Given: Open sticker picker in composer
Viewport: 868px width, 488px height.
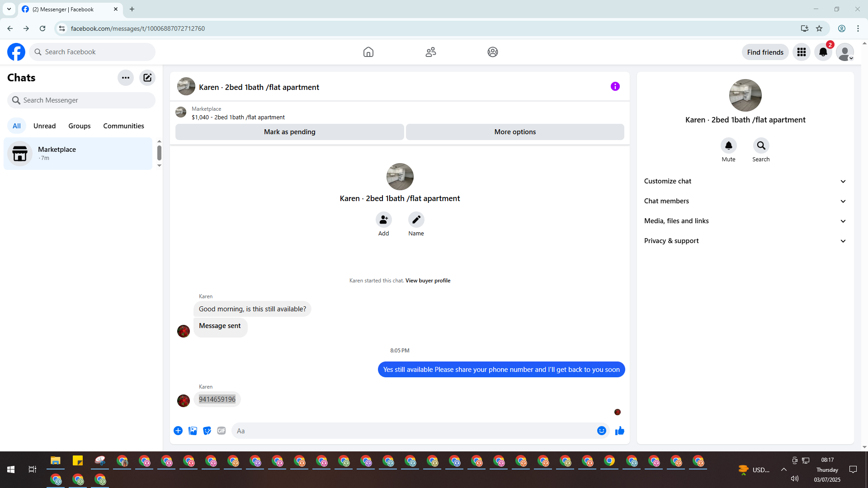Looking at the screenshot, I should (x=207, y=431).
